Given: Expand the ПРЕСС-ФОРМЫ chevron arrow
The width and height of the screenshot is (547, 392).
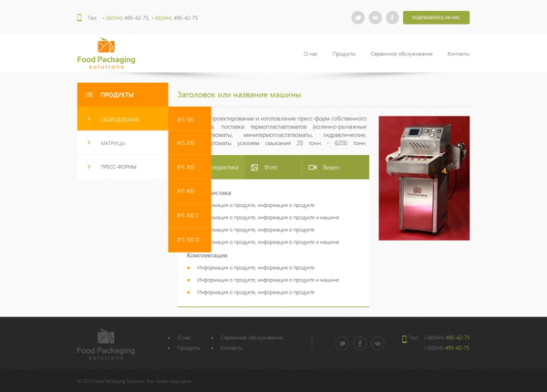Looking at the screenshot, I should [x=89, y=167].
